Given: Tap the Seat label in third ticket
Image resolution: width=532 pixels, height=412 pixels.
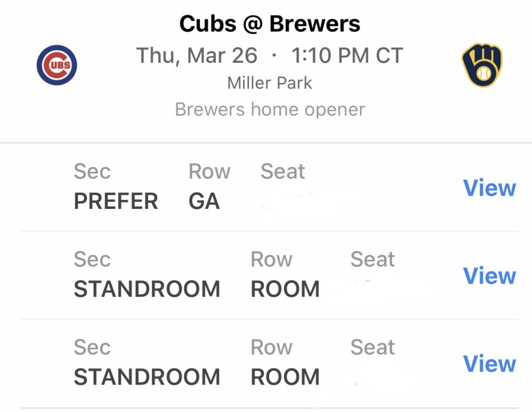Looking at the screenshot, I should click(x=372, y=347).
